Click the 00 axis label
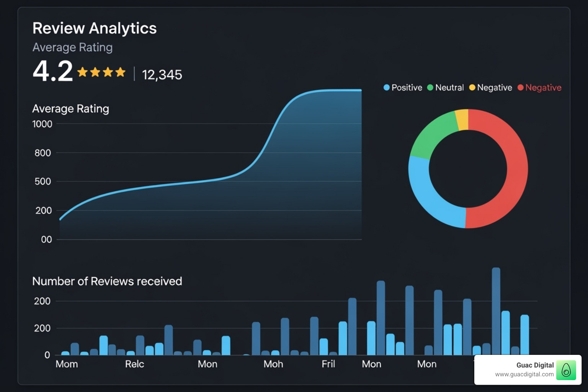 [46, 240]
